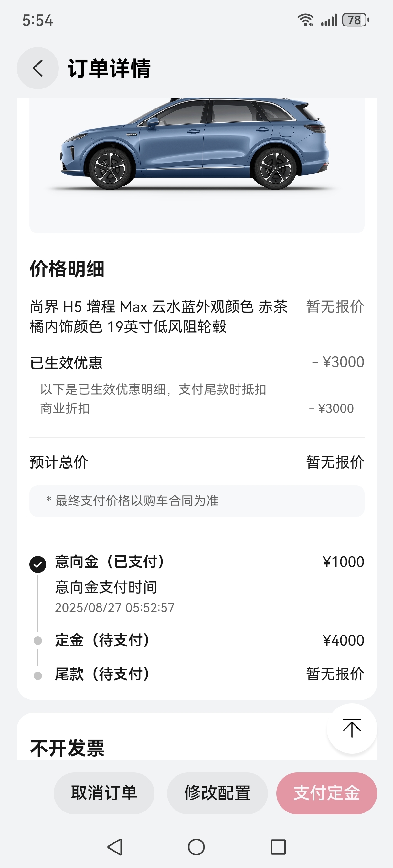Open the 不开发票 invoice section
This screenshot has height=868, width=393.
pyautogui.click(x=67, y=748)
